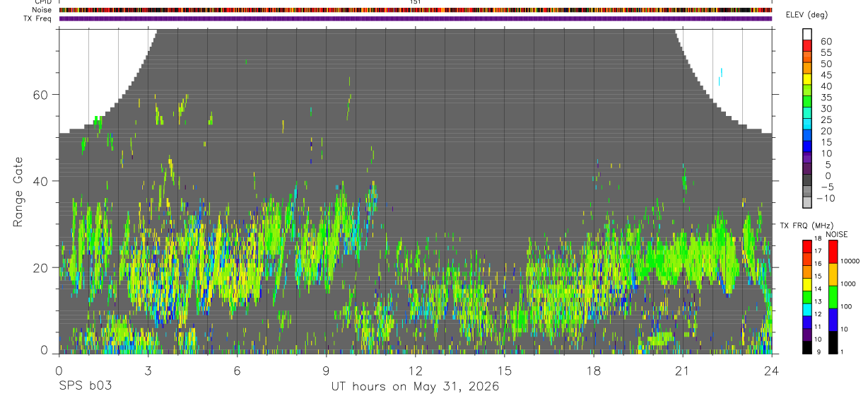868x401 pixels.
Task: Click the elevation scale label 45
Action: pos(826,75)
